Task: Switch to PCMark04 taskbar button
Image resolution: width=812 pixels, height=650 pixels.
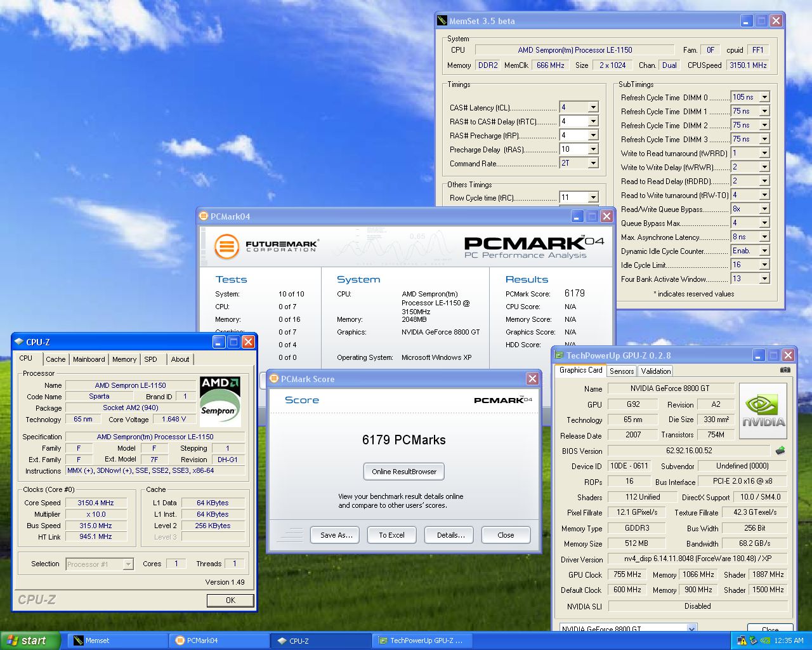Action: [219, 640]
